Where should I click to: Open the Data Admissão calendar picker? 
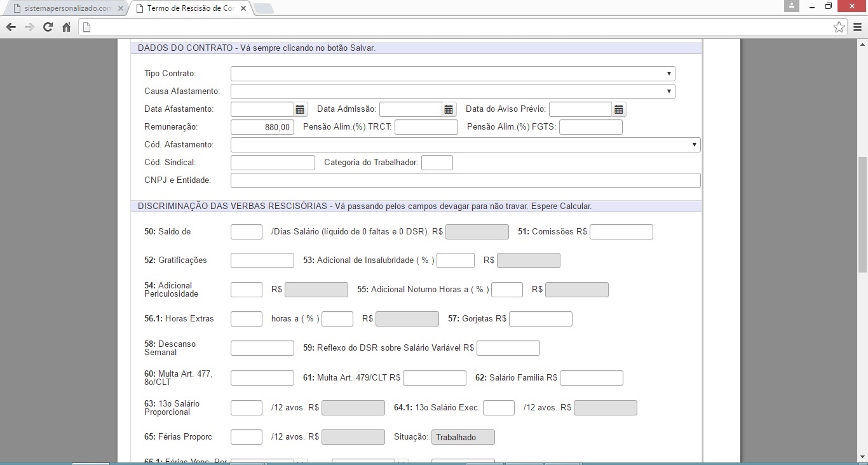click(449, 109)
